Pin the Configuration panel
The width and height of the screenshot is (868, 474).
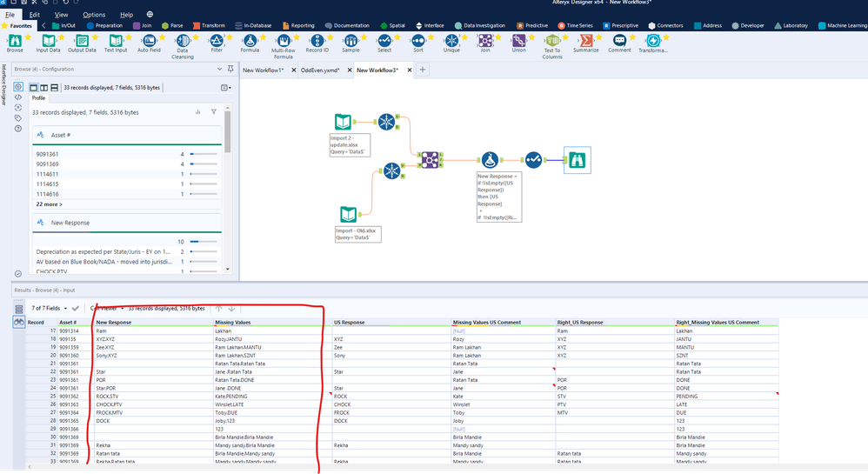pyautogui.click(x=230, y=70)
